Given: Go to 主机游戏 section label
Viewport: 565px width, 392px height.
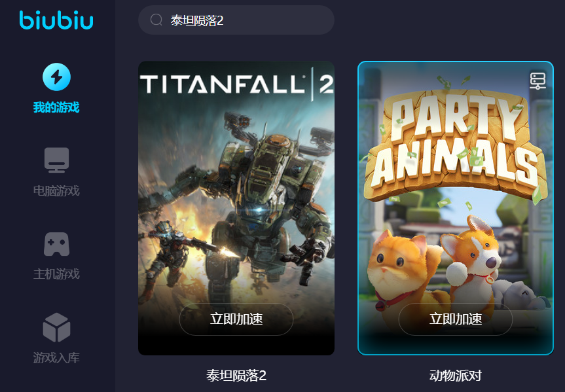Looking at the screenshot, I should [x=56, y=274].
